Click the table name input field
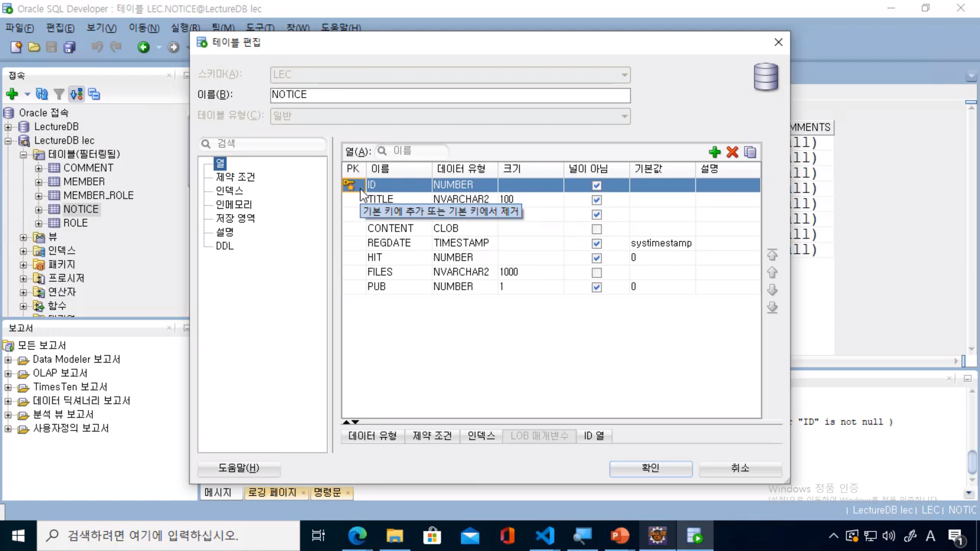The height and width of the screenshot is (551, 980). tap(450, 95)
